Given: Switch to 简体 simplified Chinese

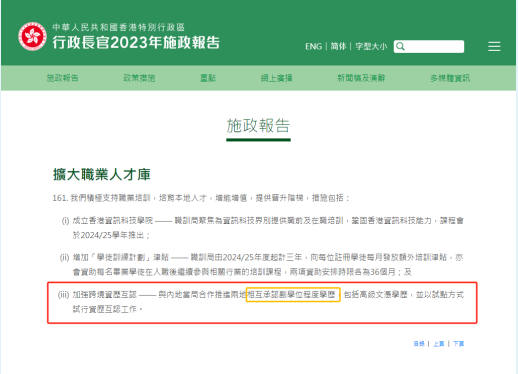Looking at the screenshot, I should [338, 46].
